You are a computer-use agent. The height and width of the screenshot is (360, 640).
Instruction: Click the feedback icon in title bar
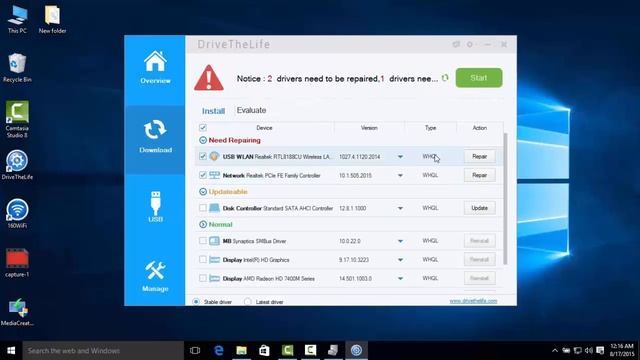[456, 44]
